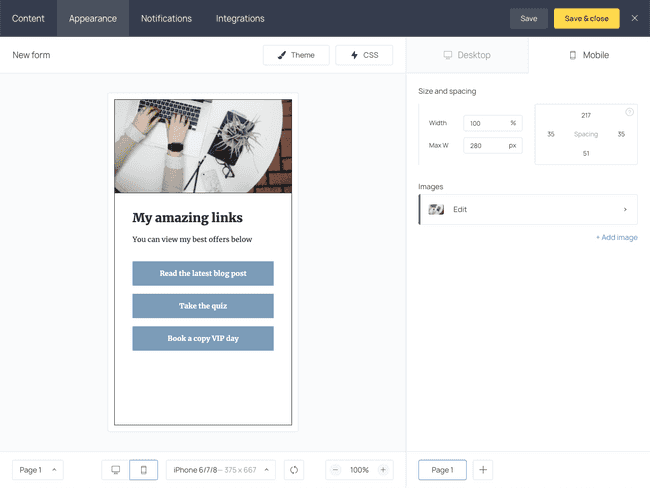The height and width of the screenshot is (488, 650).
Task: Click the rotate device icon
Action: coord(294,470)
